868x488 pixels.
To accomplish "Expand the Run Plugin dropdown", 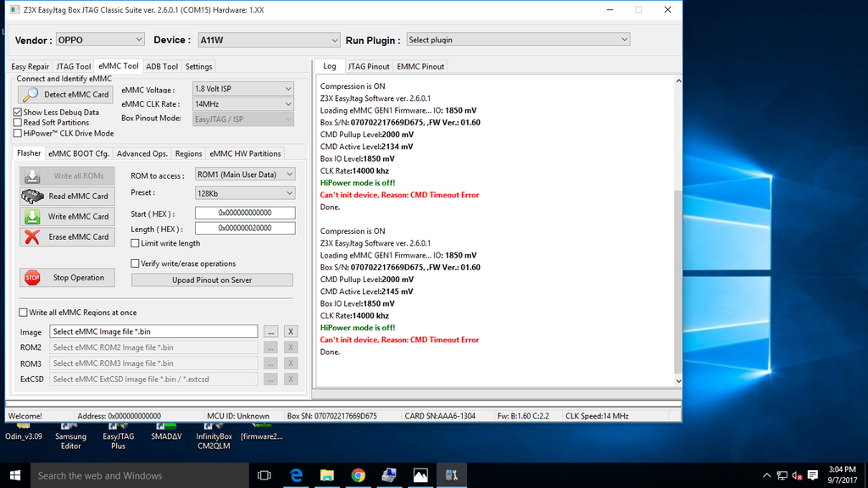I will tap(518, 40).
